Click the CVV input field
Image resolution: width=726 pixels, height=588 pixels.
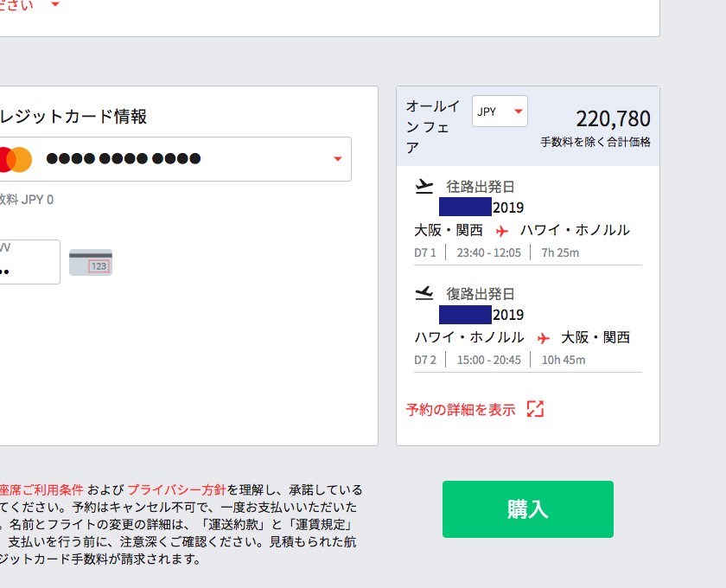point(29,262)
